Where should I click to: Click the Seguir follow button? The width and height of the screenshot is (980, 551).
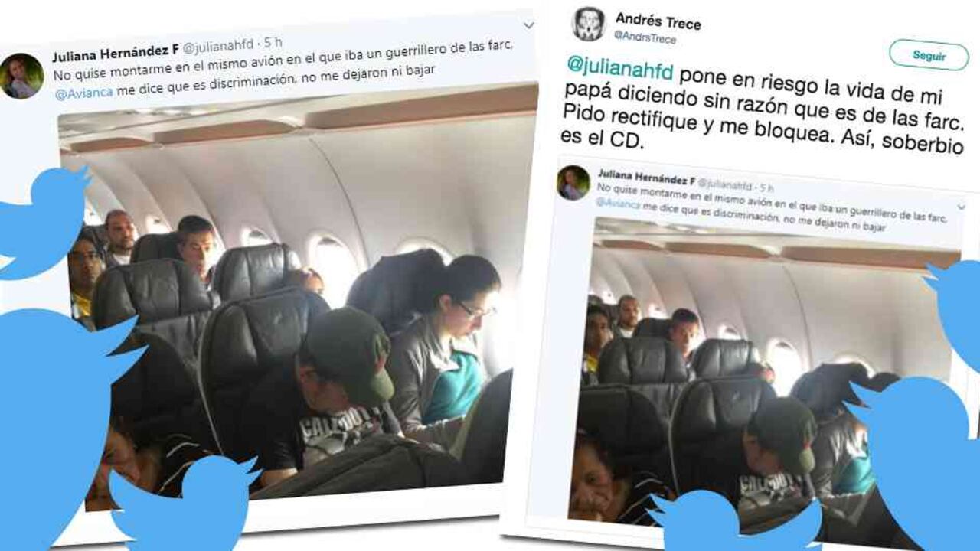click(x=929, y=56)
